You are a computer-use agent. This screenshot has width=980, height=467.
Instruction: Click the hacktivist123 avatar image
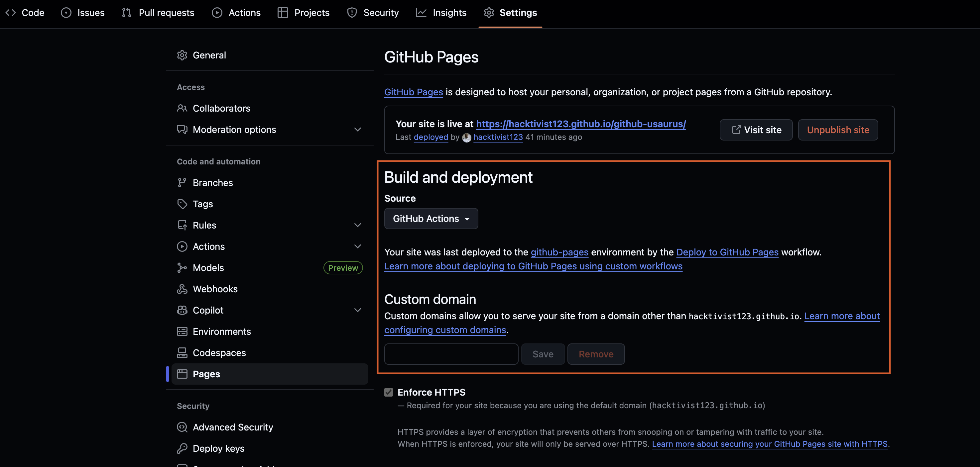[466, 138]
